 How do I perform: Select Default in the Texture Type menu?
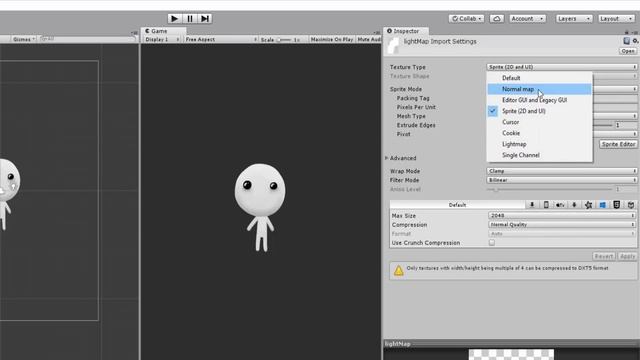tap(540, 78)
